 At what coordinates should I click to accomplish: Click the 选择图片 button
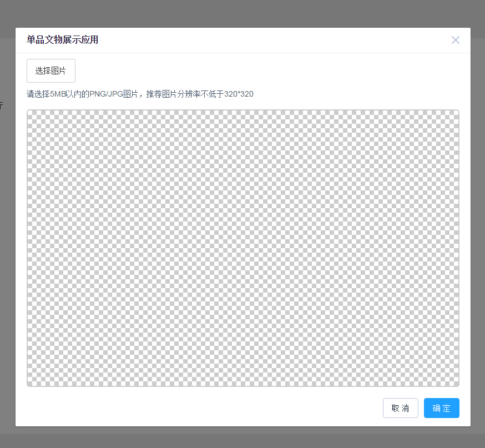51,71
